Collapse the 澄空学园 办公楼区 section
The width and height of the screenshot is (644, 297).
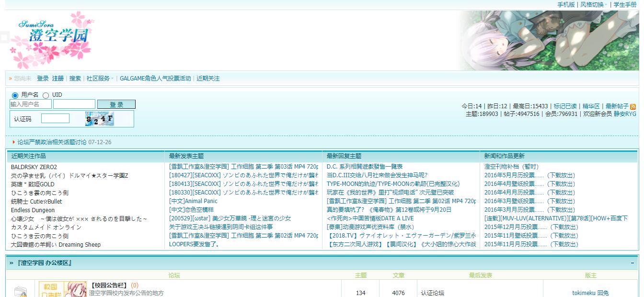632,263
